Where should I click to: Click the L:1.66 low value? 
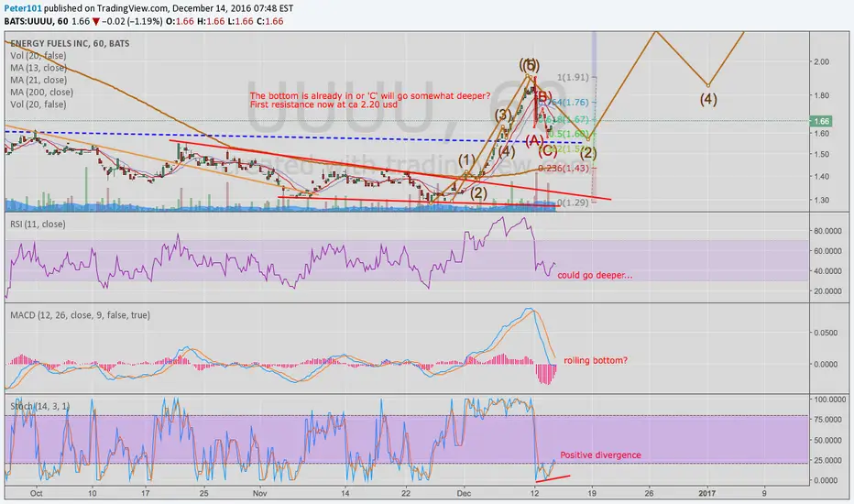click(x=240, y=21)
